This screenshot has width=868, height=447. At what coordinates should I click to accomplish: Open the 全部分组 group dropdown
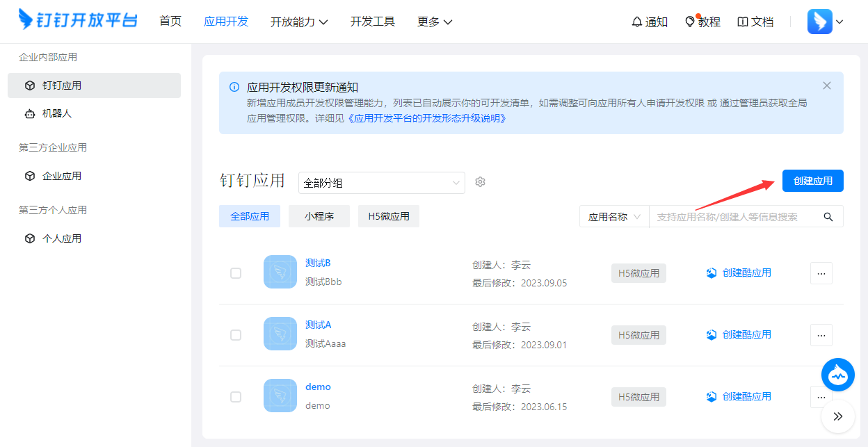(381, 183)
